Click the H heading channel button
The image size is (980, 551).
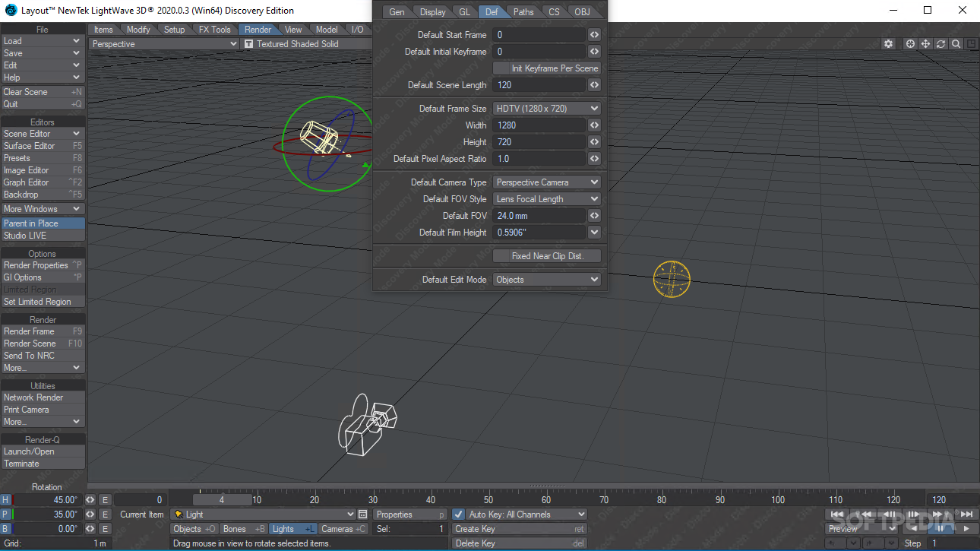click(x=6, y=500)
